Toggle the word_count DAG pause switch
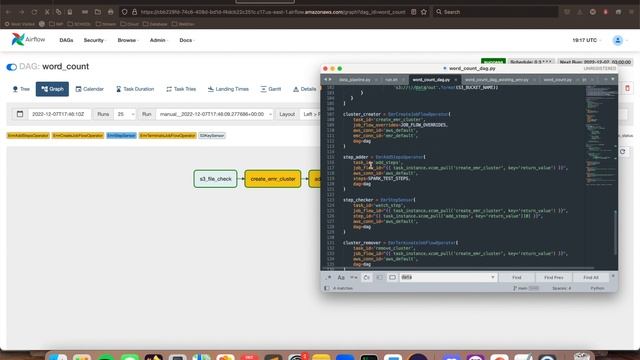640x360 pixels. click(11, 67)
